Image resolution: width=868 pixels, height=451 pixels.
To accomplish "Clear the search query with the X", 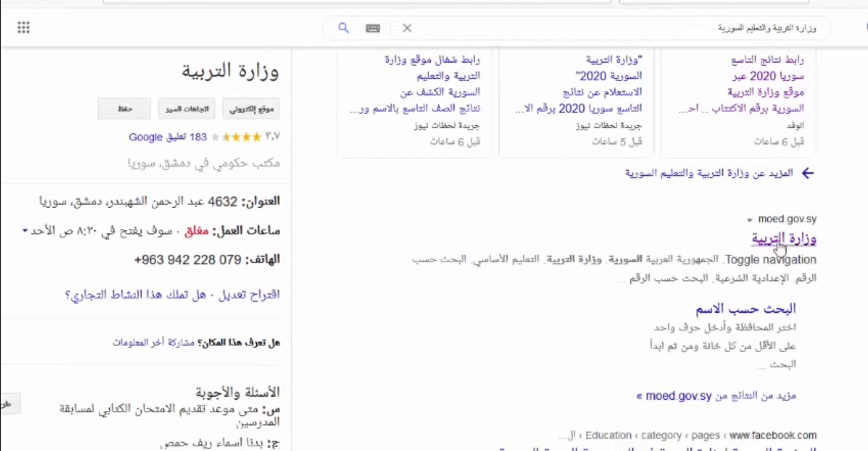I will (x=407, y=28).
